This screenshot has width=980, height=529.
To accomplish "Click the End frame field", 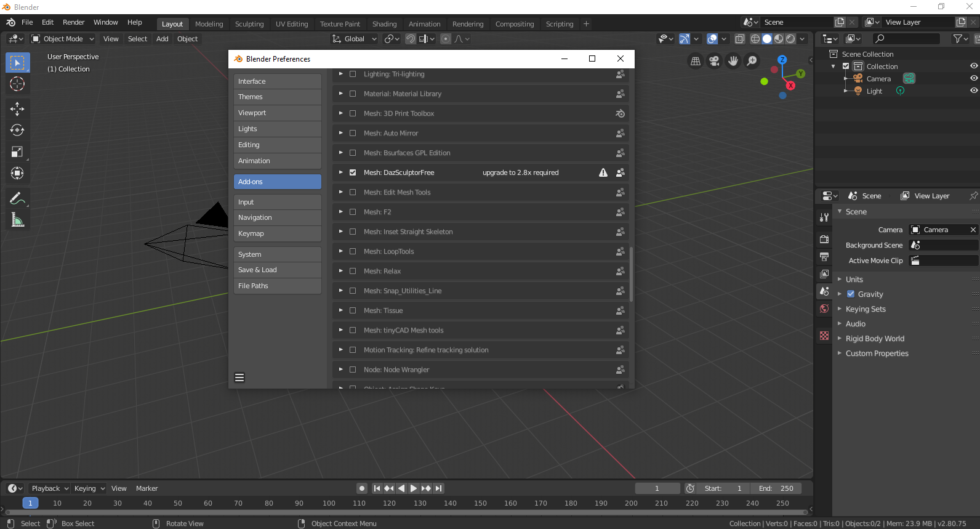I will (x=776, y=488).
